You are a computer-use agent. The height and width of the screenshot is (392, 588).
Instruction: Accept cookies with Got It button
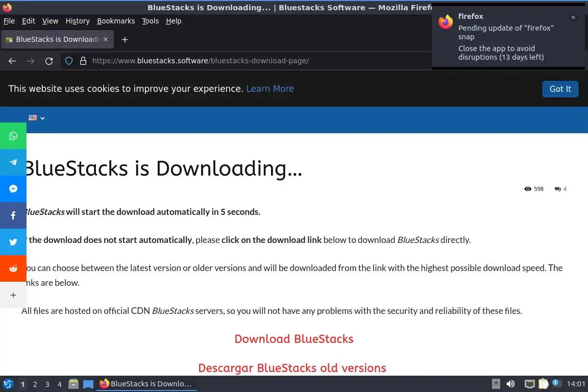560,89
